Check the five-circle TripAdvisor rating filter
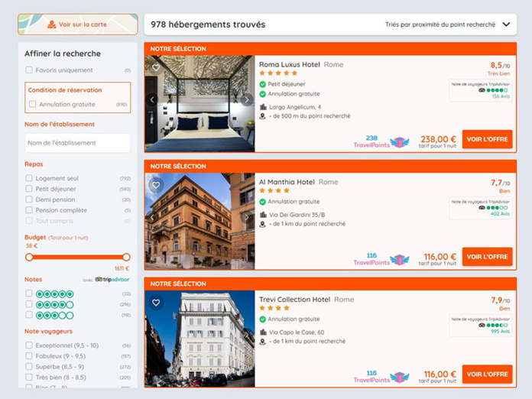The height and width of the screenshot is (399, 532). click(29, 294)
